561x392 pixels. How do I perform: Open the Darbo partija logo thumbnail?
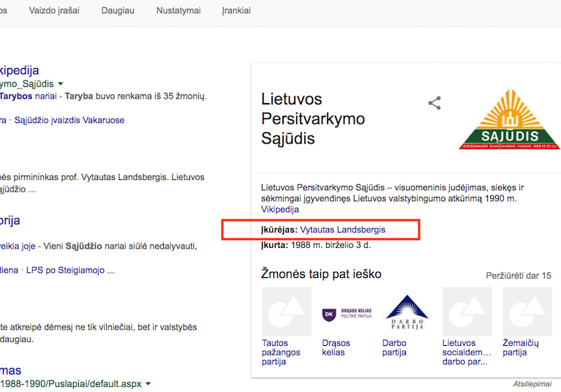[x=407, y=312]
